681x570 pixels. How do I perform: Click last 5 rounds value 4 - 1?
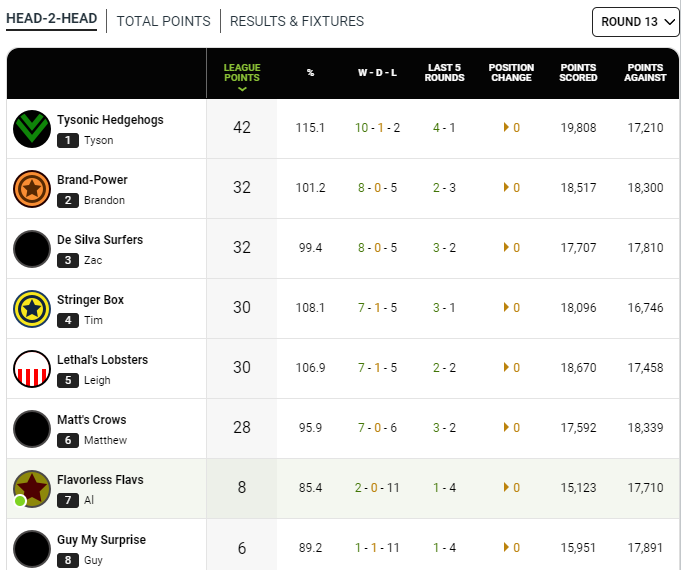point(444,128)
